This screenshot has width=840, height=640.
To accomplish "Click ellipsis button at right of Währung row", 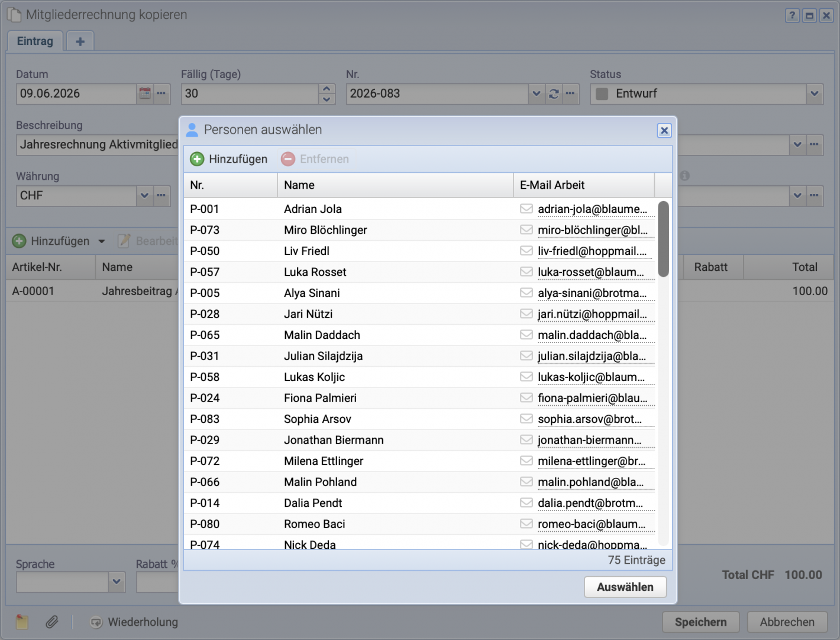I will coord(815,195).
